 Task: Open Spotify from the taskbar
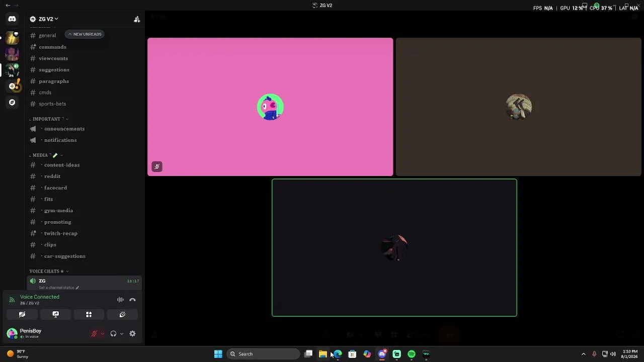[412, 354]
